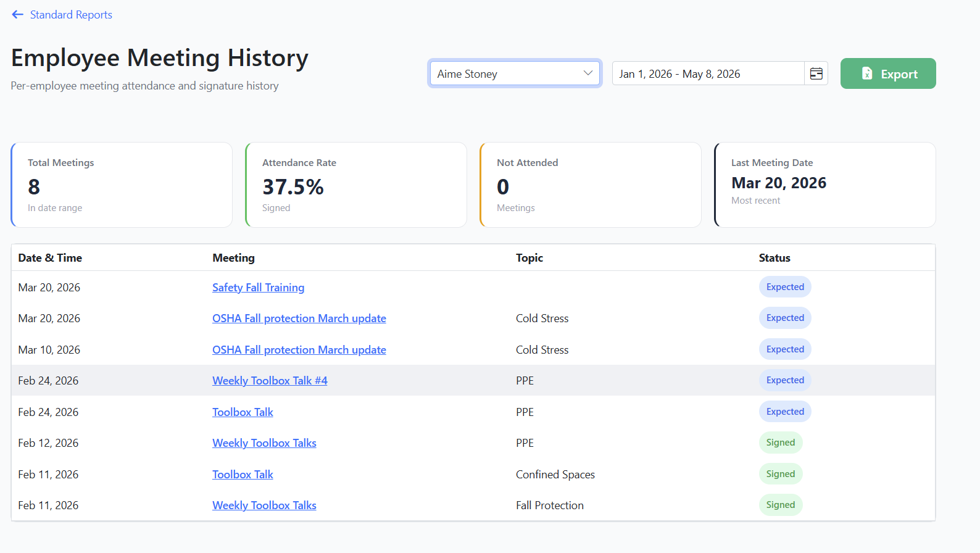Open the Safety Fall Training meeting link
980x553 pixels.
[x=258, y=287]
